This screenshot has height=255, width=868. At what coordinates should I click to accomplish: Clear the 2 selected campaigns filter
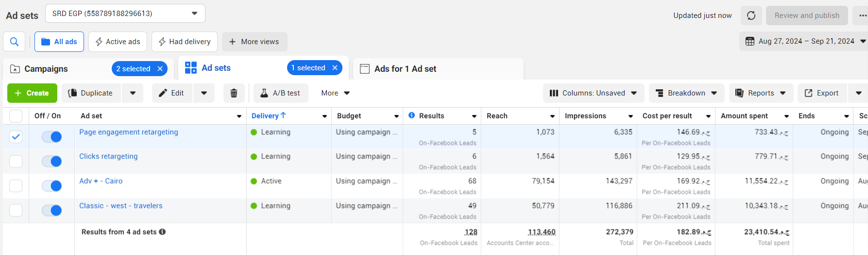(160, 69)
